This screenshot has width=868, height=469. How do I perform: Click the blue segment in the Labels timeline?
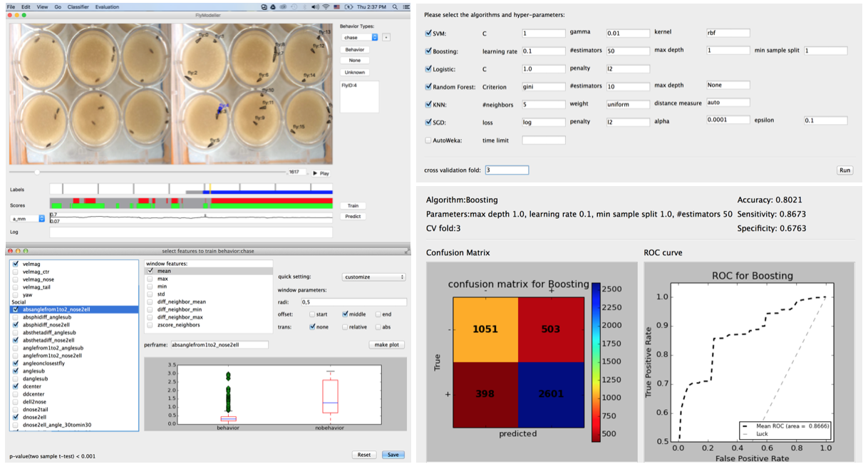pos(267,192)
